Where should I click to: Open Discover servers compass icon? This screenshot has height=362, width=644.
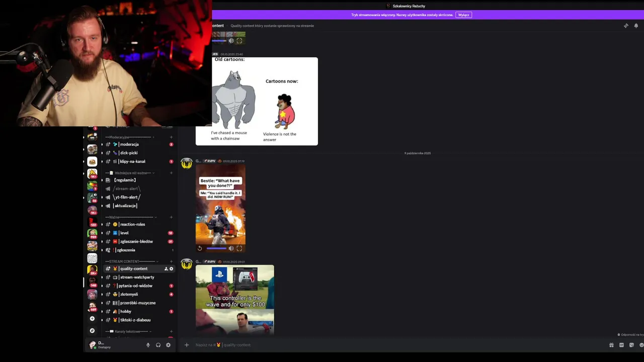pyautogui.click(x=92, y=331)
